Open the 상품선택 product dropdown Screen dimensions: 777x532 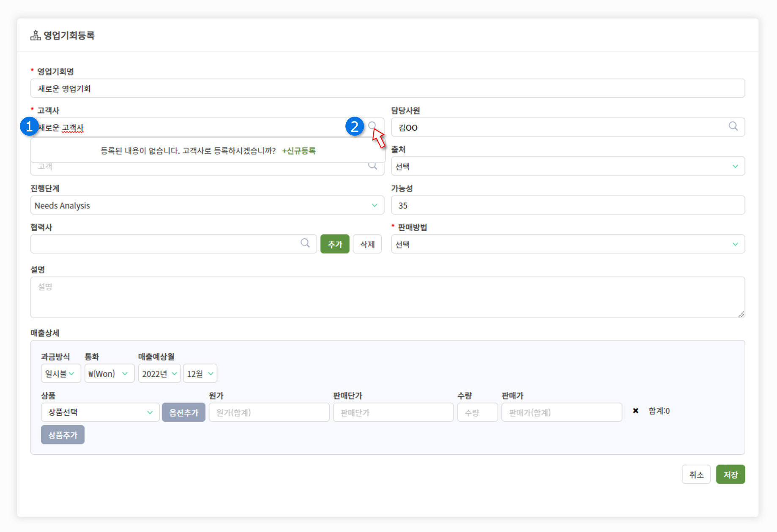coord(100,412)
